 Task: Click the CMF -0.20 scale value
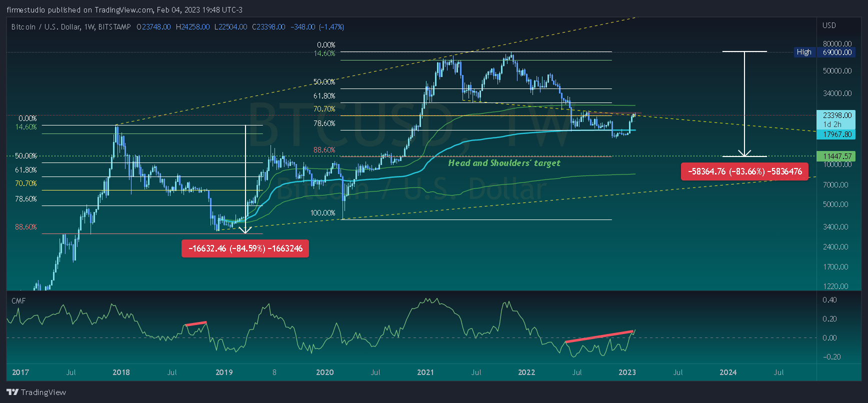tap(831, 357)
